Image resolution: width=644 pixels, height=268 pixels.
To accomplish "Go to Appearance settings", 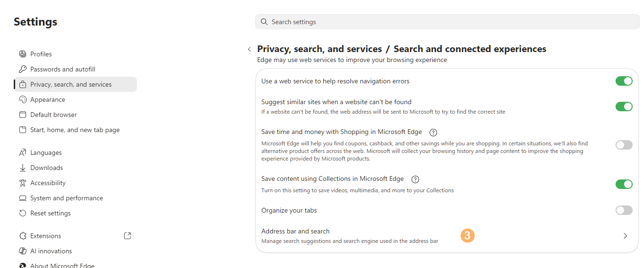I will click(x=75, y=99).
